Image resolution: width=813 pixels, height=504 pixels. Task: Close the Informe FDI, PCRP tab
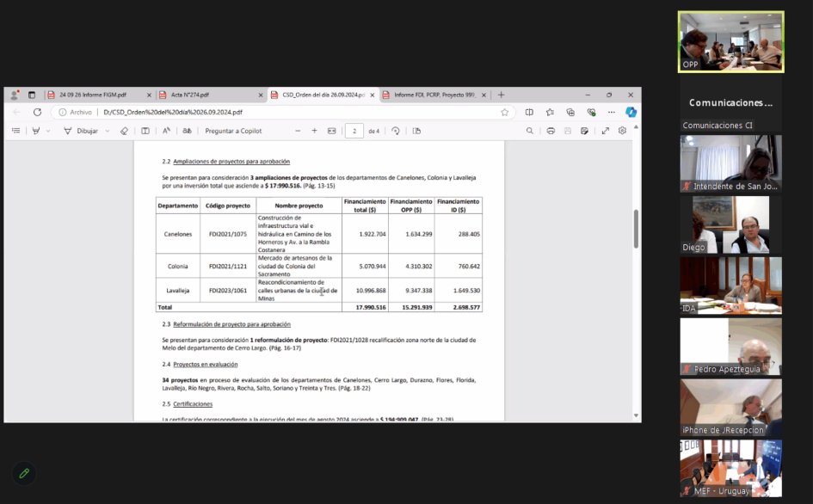[x=483, y=95]
